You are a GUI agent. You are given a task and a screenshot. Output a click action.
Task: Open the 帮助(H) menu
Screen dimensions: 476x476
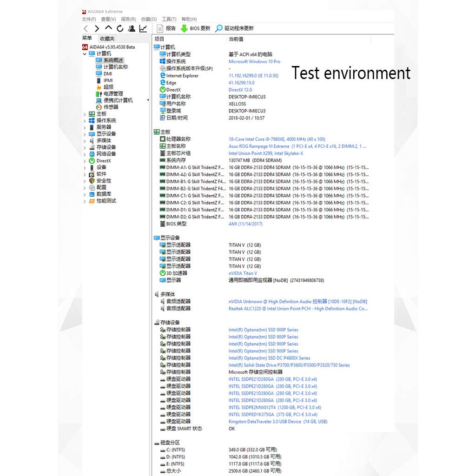[189, 19]
